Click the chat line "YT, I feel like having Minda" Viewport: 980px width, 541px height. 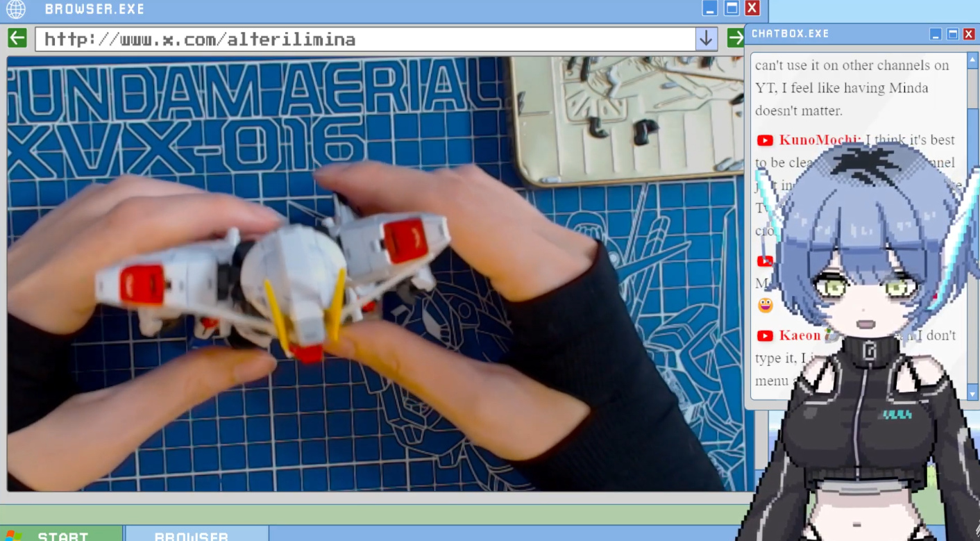842,88
